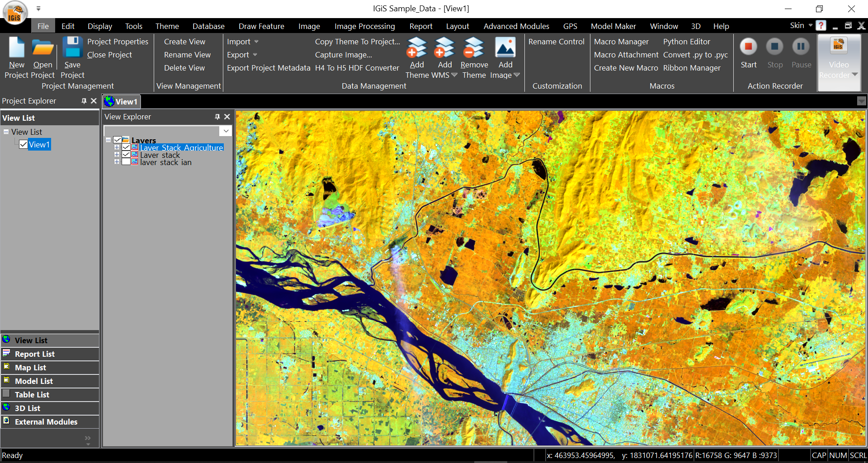Close the Project Explorer panel
This screenshot has height=463, width=868.
click(x=94, y=101)
